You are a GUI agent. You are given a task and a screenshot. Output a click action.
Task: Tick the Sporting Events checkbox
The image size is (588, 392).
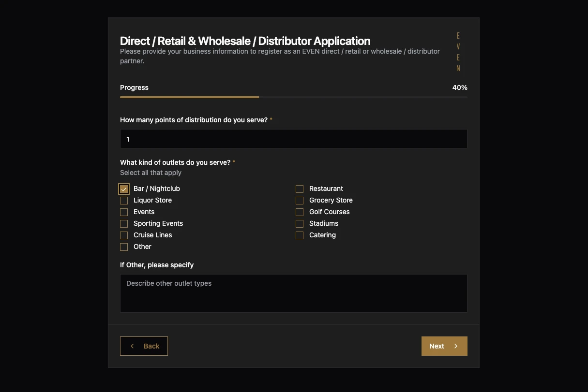(124, 224)
